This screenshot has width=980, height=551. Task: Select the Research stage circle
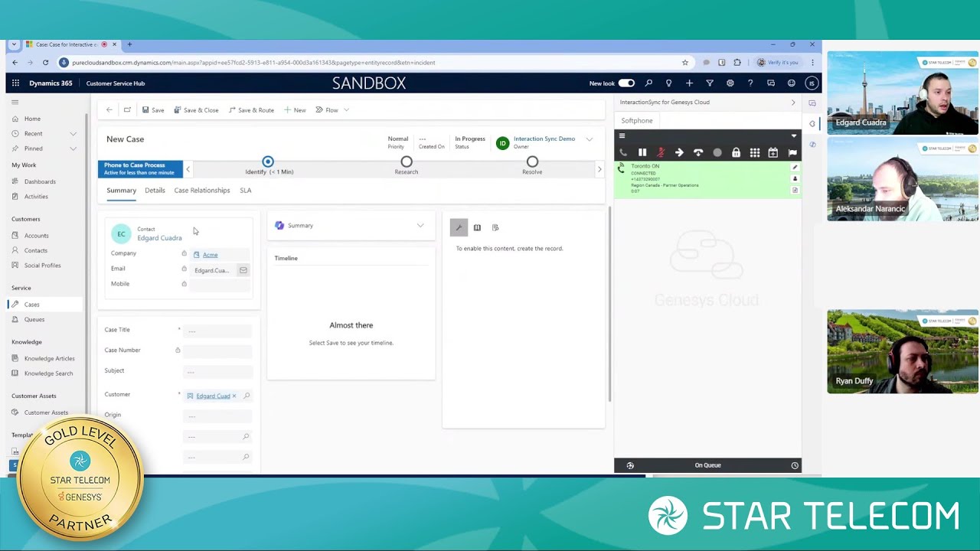click(407, 161)
